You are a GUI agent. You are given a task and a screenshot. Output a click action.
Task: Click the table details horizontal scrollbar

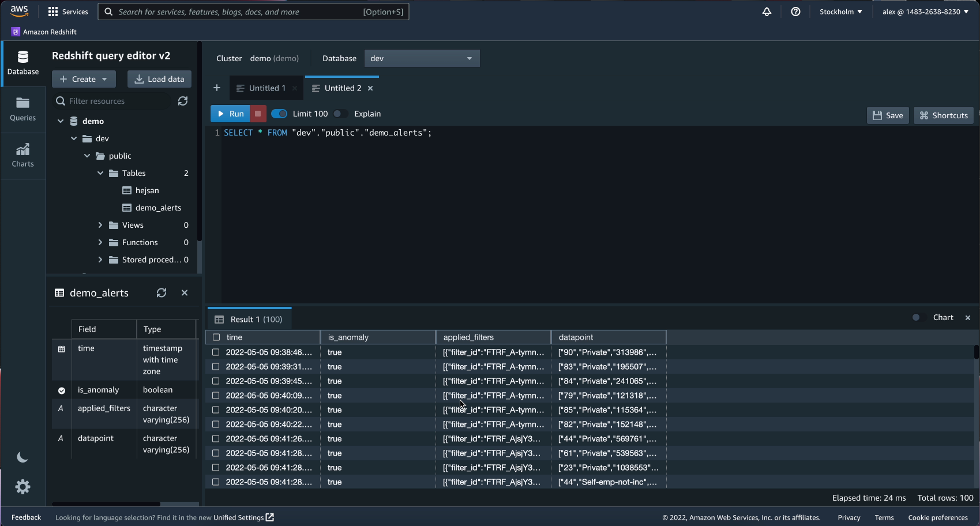(106, 504)
